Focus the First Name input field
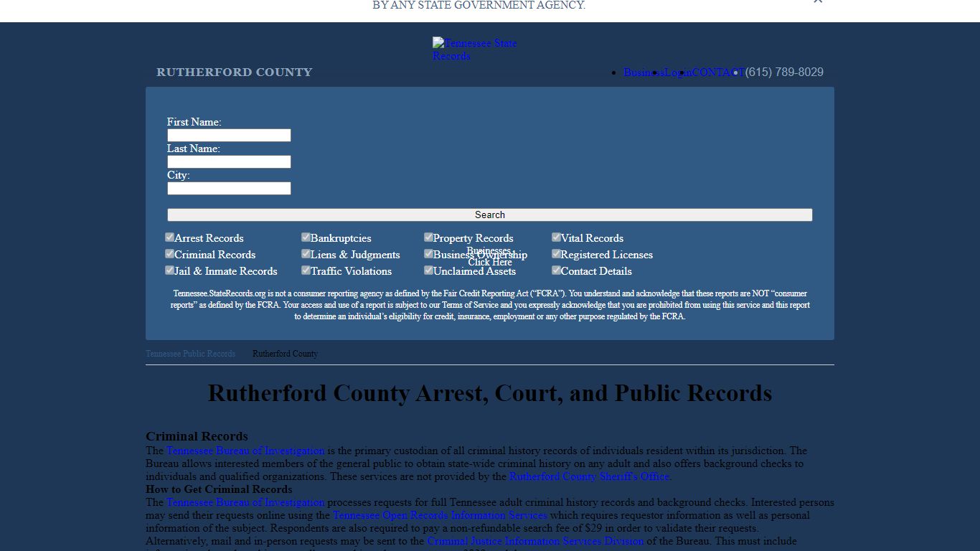980x551 pixels. [229, 136]
